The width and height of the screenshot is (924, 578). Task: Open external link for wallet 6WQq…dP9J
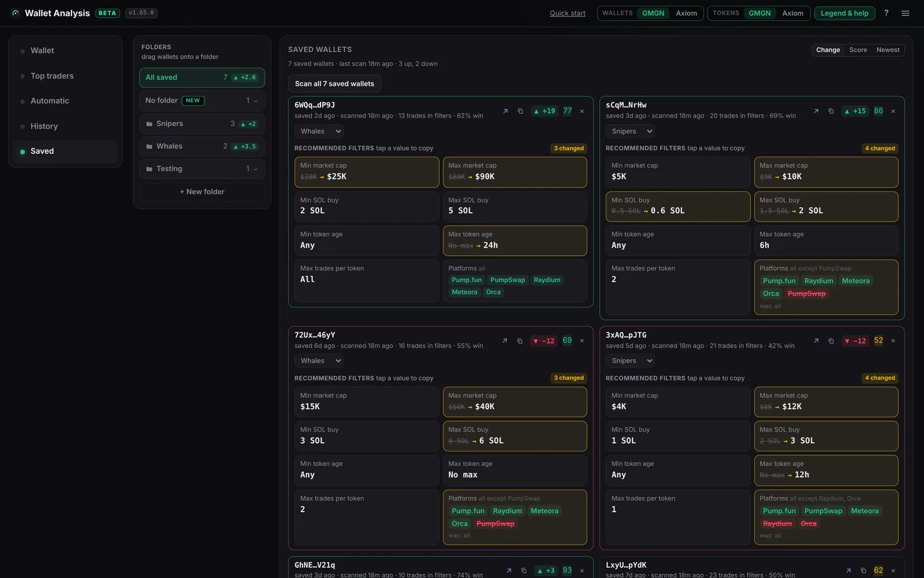pyautogui.click(x=505, y=111)
